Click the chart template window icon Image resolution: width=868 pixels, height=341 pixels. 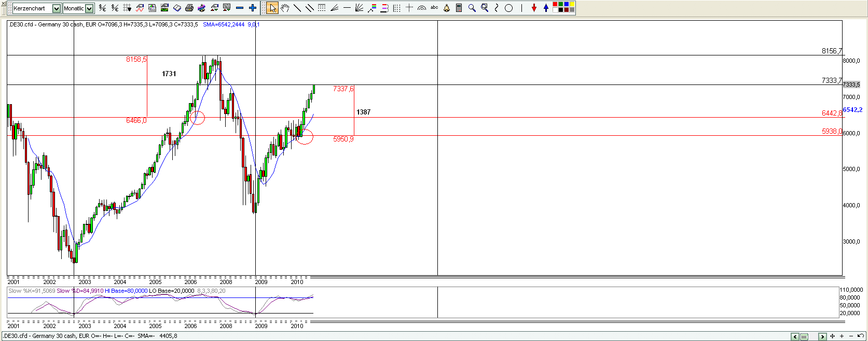tap(152, 8)
